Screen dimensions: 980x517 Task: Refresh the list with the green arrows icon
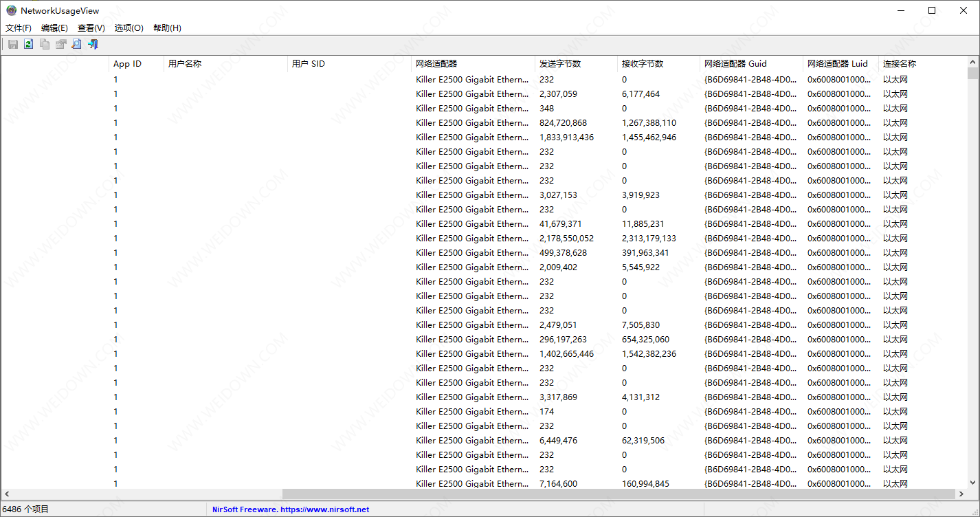click(x=28, y=45)
